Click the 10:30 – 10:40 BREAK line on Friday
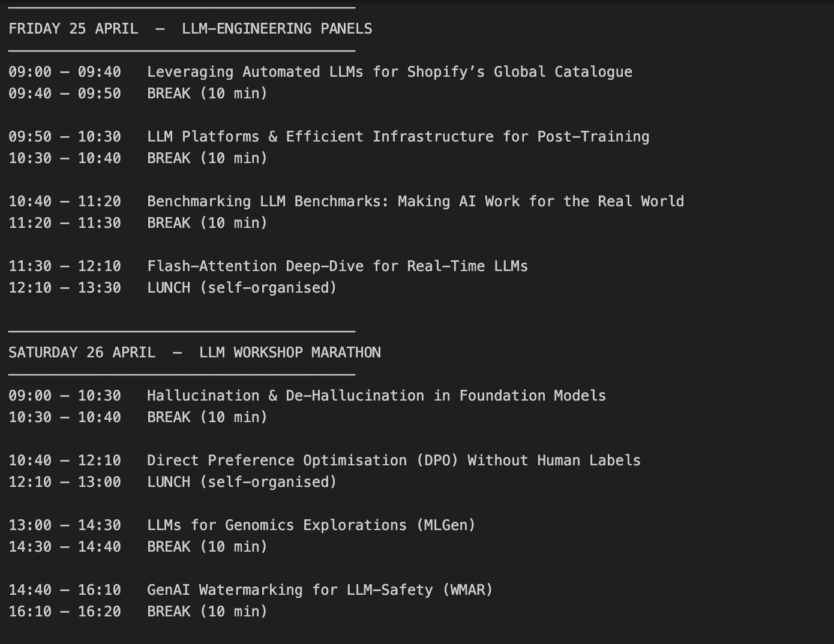 (138, 158)
